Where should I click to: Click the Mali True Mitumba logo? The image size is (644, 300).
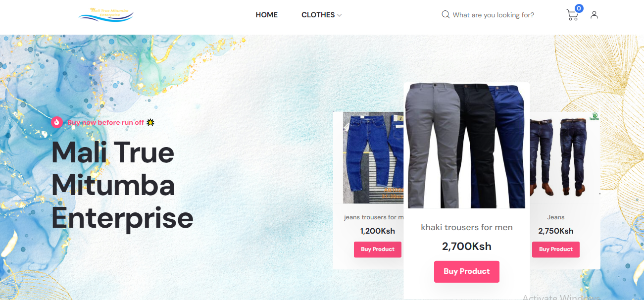pyautogui.click(x=106, y=15)
